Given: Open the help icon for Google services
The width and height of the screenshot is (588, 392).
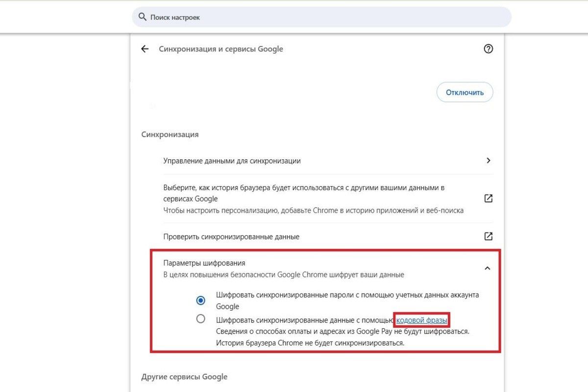Looking at the screenshot, I should (x=488, y=49).
